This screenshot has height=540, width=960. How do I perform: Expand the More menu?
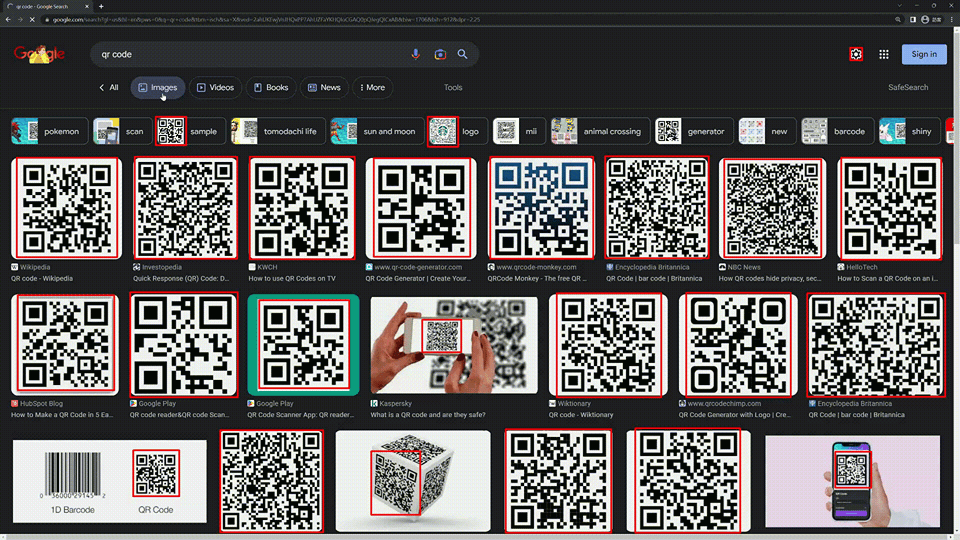pyautogui.click(x=372, y=88)
